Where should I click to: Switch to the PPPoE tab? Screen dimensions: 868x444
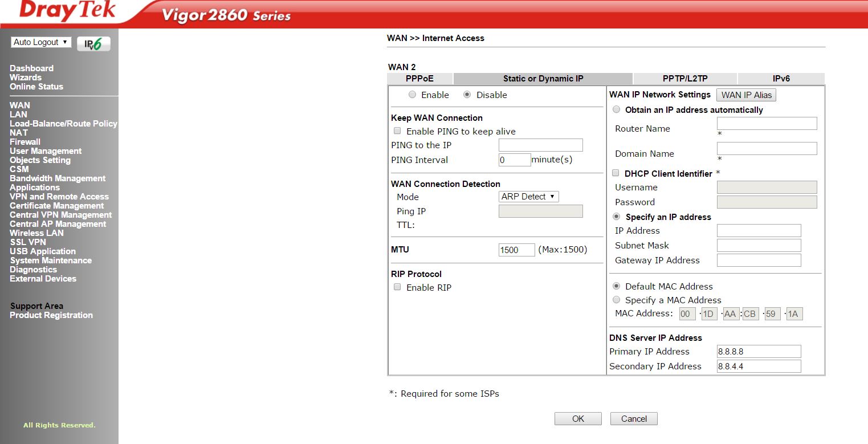click(x=419, y=79)
